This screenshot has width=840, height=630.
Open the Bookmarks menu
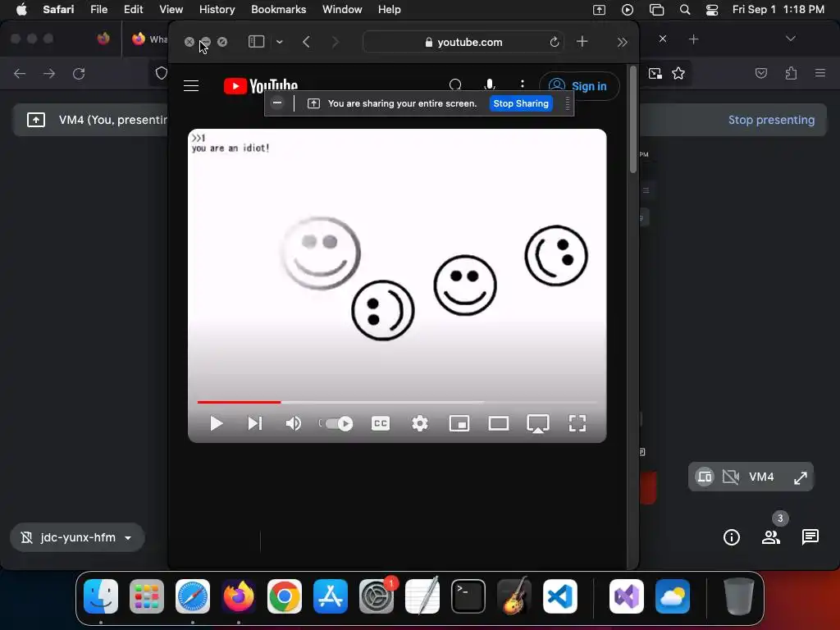point(279,10)
